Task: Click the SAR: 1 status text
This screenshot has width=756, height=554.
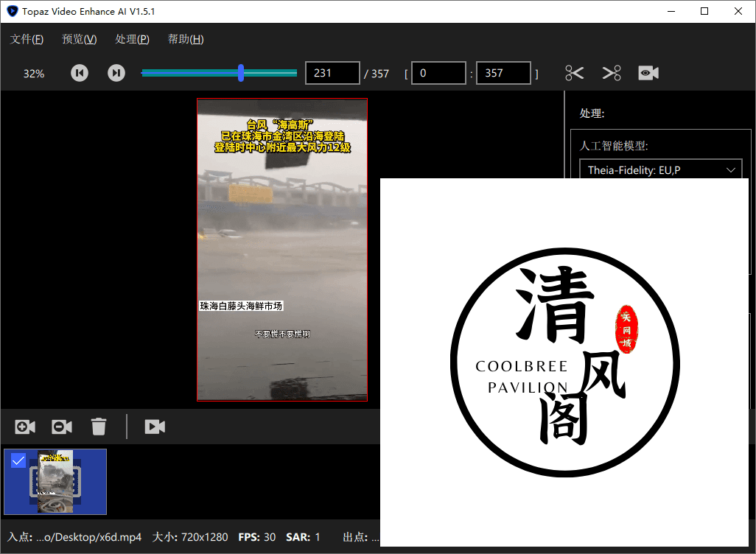Action: [x=303, y=537]
